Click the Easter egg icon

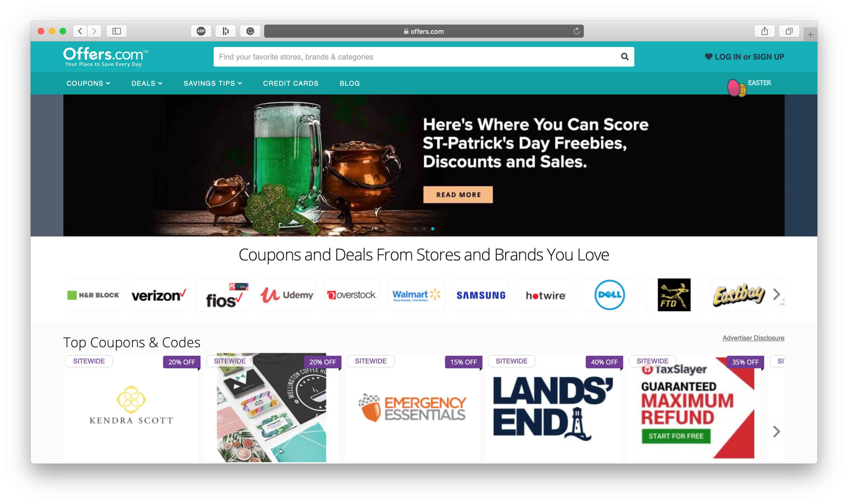736,88
